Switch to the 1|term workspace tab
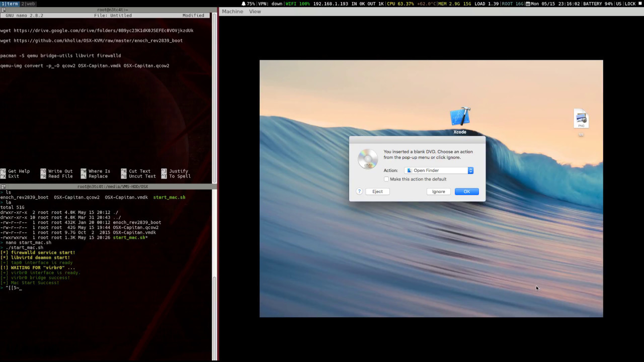Image resolution: width=644 pixels, height=362 pixels. point(10,4)
